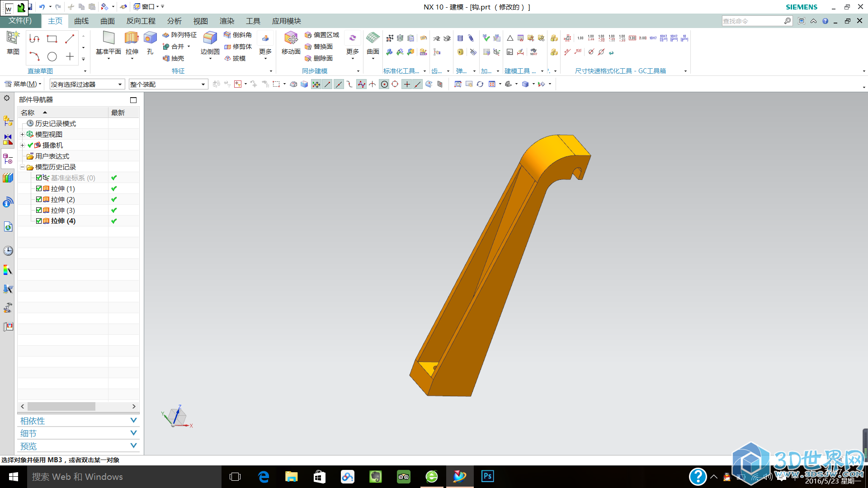Screen dimensions: 868x488
Task: Expand the 模型视图 tree node
Action: (22, 134)
